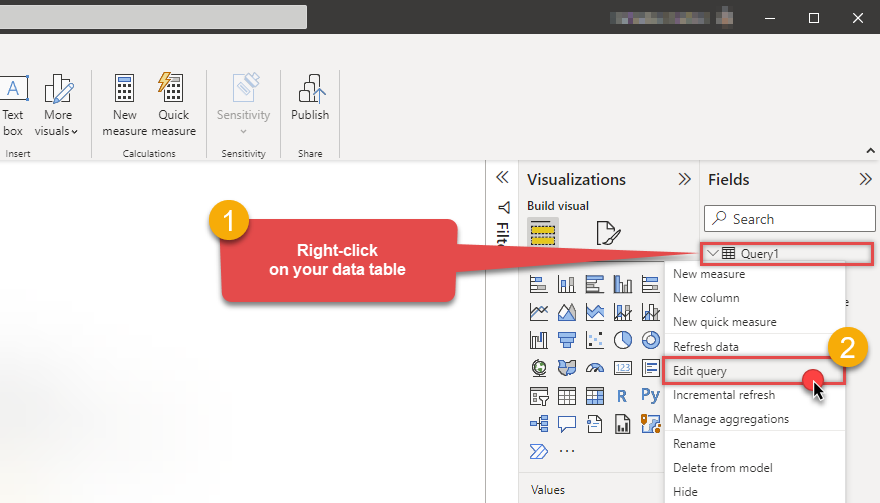
Task: Collapse the ribbon with the chevron
Action: pyautogui.click(x=870, y=150)
